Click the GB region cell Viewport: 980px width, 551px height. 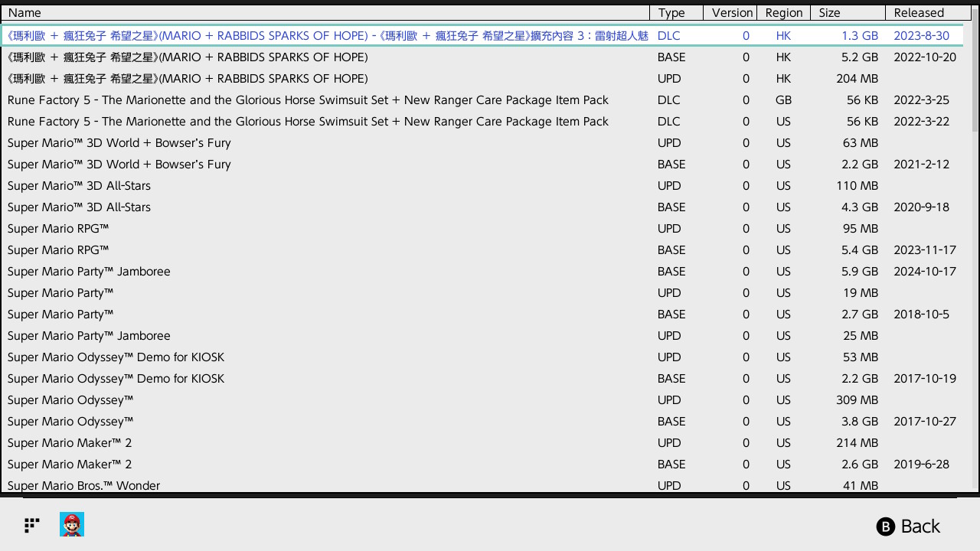pyautogui.click(x=783, y=99)
